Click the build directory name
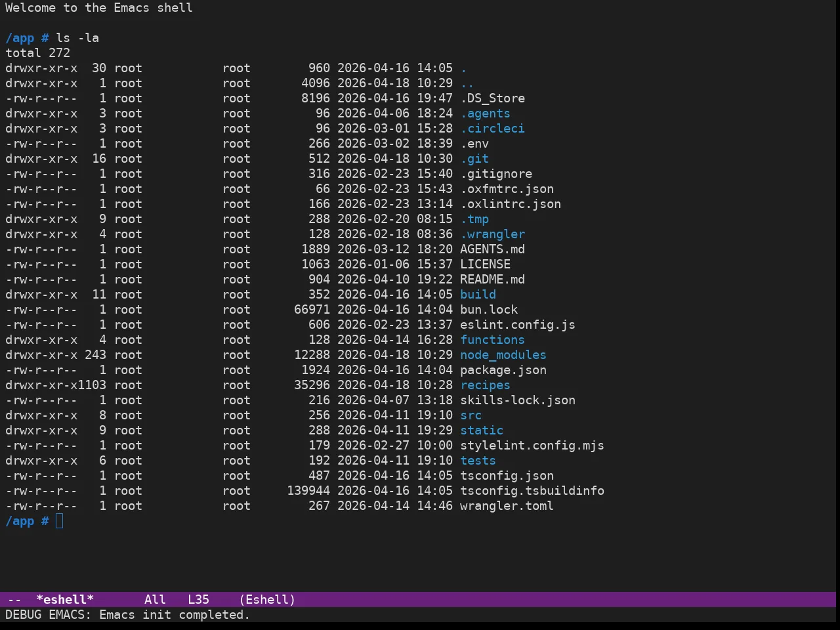 (x=478, y=295)
